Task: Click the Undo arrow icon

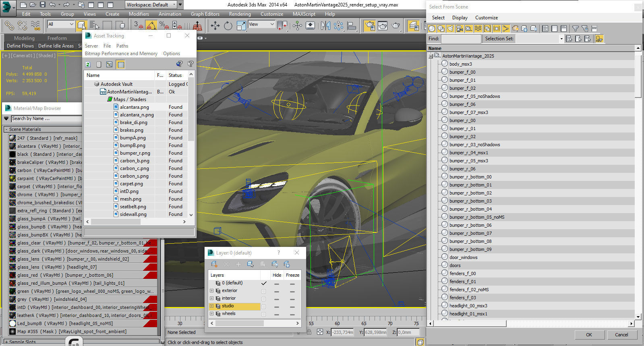Action: tap(52, 5)
